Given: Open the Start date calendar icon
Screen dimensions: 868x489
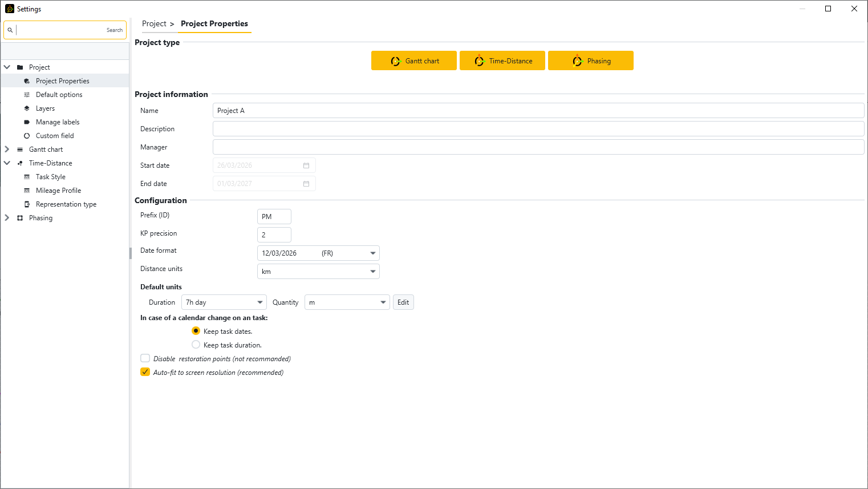Looking at the screenshot, I should pyautogui.click(x=306, y=165).
